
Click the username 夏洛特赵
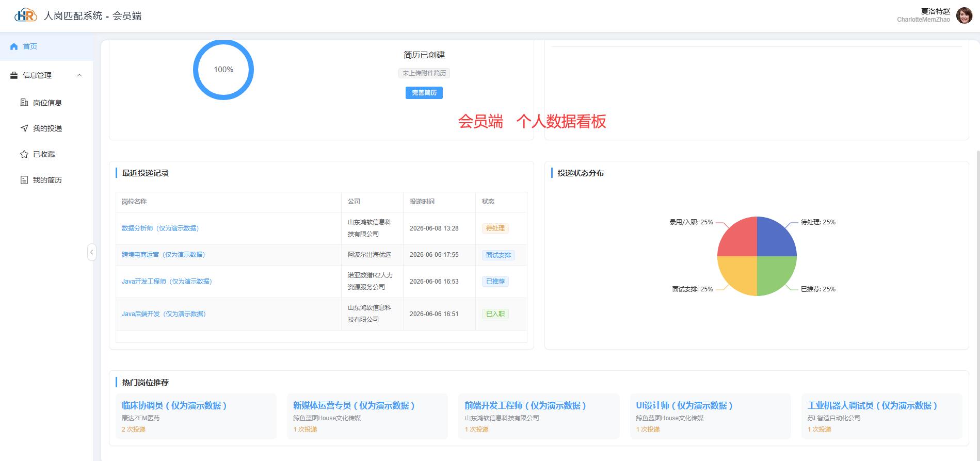click(x=935, y=11)
